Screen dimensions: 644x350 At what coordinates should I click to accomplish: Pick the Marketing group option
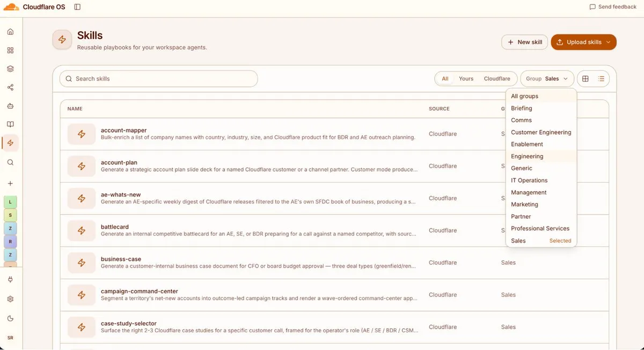[541, 205]
